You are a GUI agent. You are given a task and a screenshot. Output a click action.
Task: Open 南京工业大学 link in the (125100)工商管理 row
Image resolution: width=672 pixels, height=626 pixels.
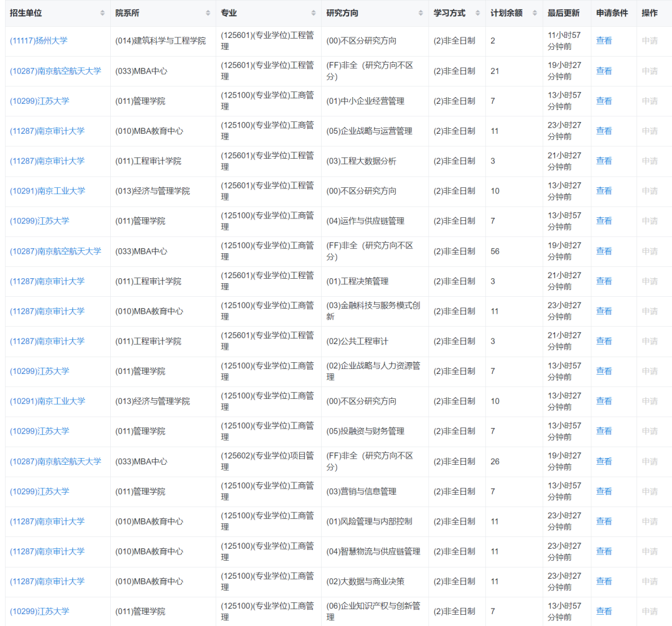pyautogui.click(x=47, y=401)
